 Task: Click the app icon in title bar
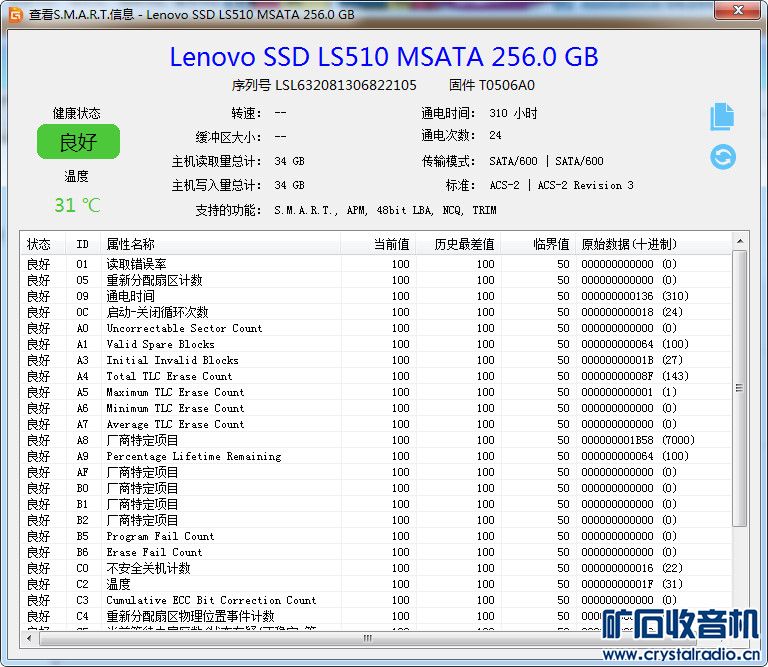[14, 13]
